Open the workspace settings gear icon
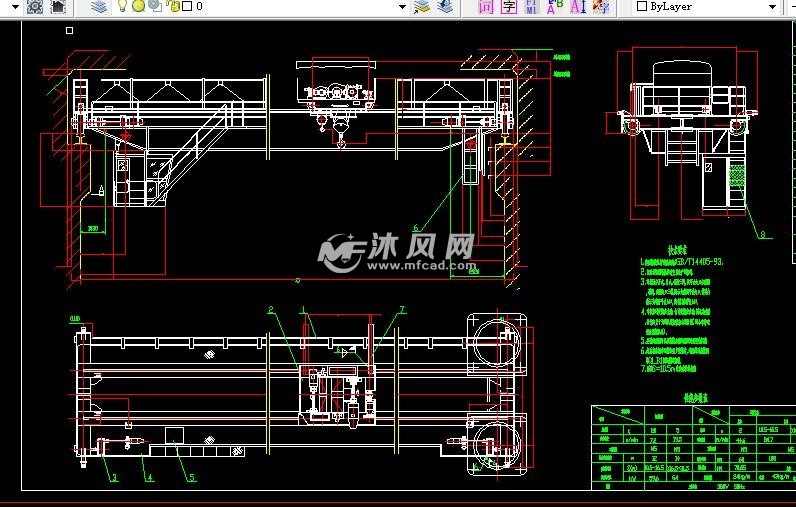 [x=35, y=7]
